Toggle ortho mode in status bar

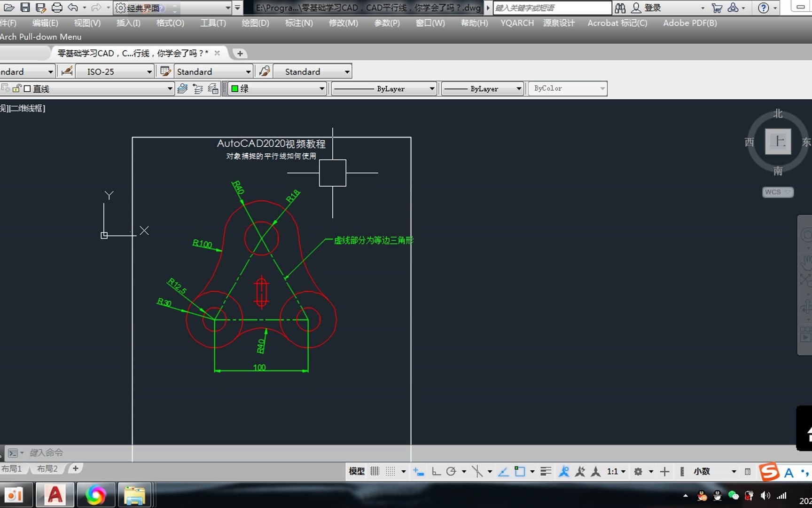pos(436,471)
